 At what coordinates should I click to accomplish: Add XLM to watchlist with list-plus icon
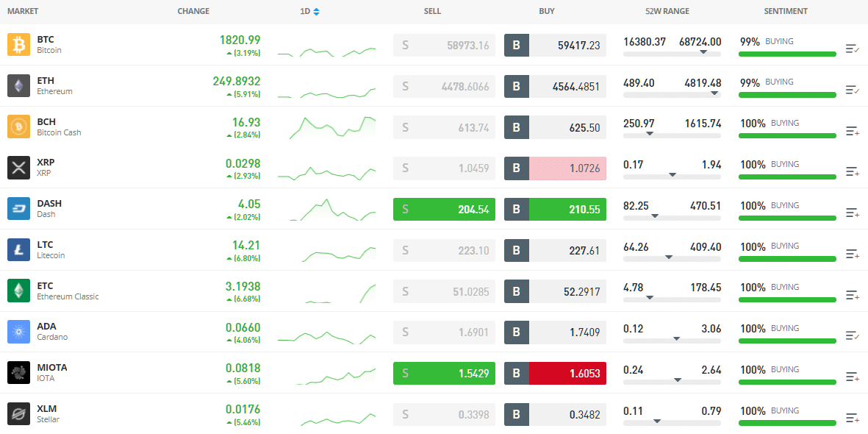853,418
